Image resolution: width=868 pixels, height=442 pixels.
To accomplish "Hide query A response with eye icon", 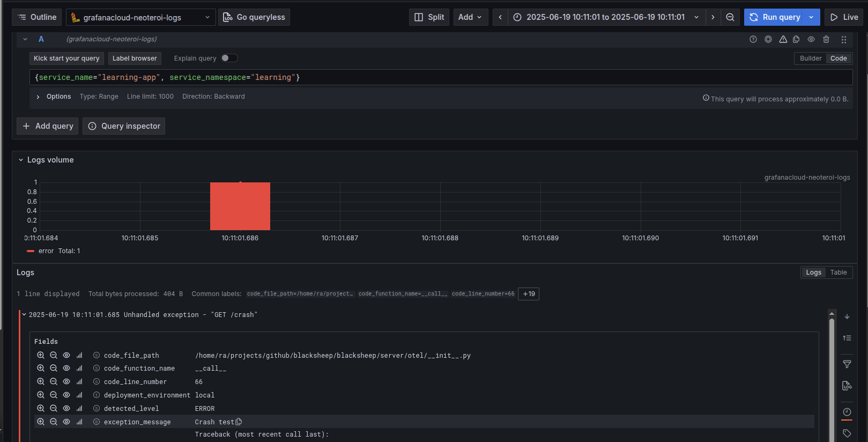I will [x=811, y=39].
